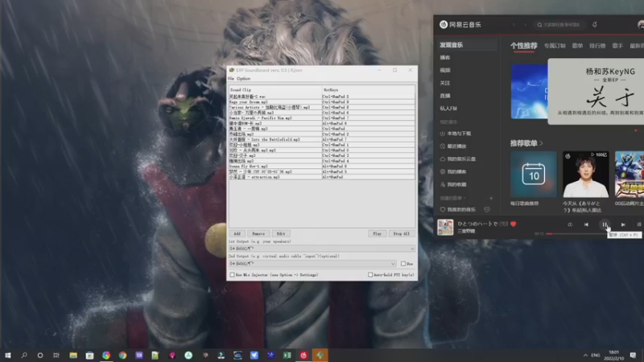This screenshot has width=644, height=362.
Task: Click the Stop All button
Action: pyautogui.click(x=401, y=233)
